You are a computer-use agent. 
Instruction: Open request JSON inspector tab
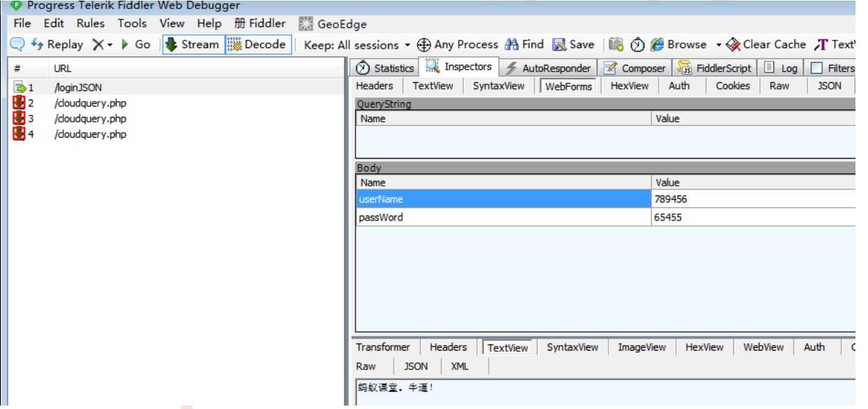829,86
